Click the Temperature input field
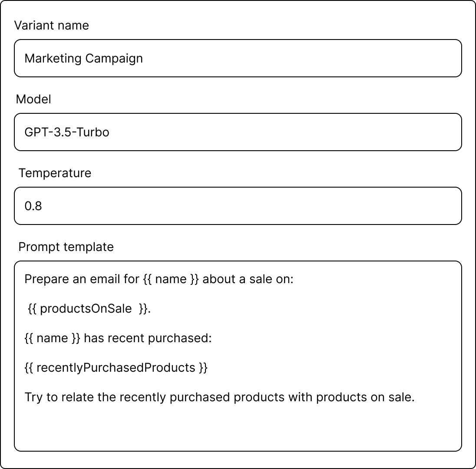Viewport: 476px width, 469px height. 238,205
